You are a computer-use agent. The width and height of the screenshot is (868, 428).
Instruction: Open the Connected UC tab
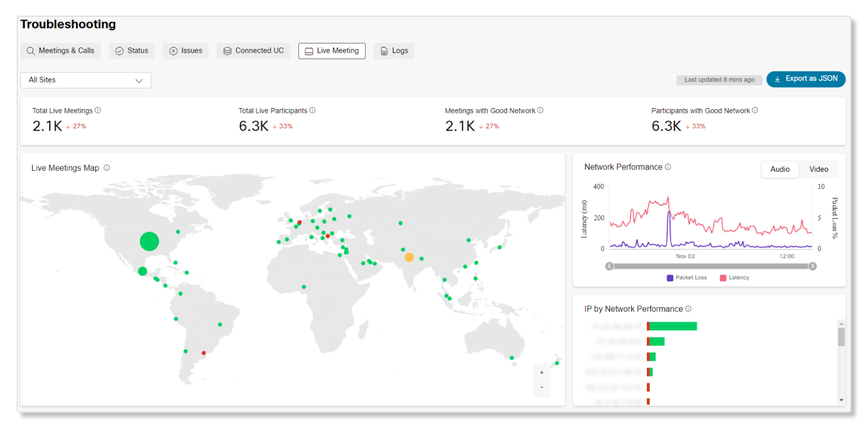(x=254, y=51)
